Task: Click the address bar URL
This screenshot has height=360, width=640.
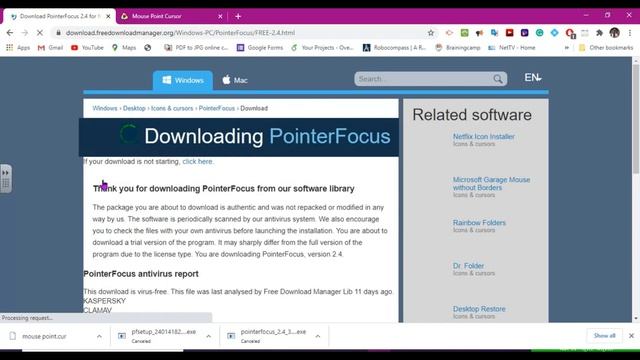Action: pos(180,33)
